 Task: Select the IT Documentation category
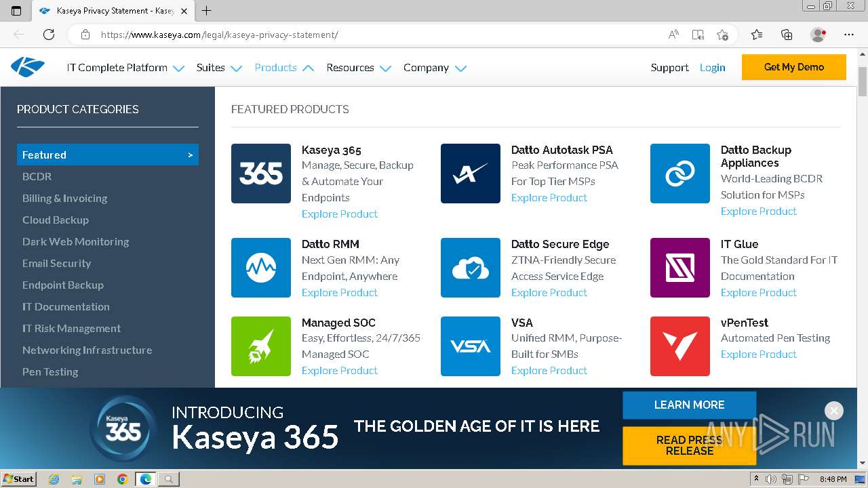[x=66, y=306]
